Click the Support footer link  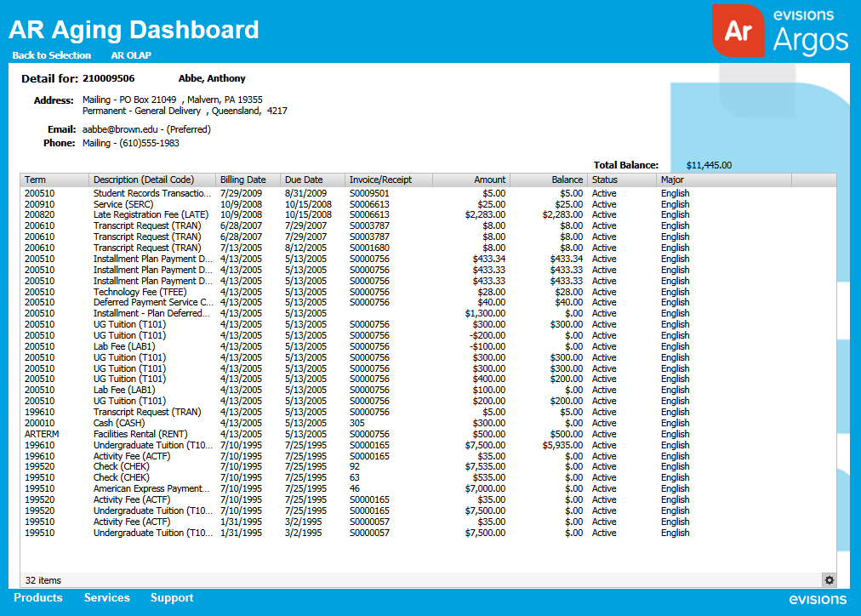(171, 598)
